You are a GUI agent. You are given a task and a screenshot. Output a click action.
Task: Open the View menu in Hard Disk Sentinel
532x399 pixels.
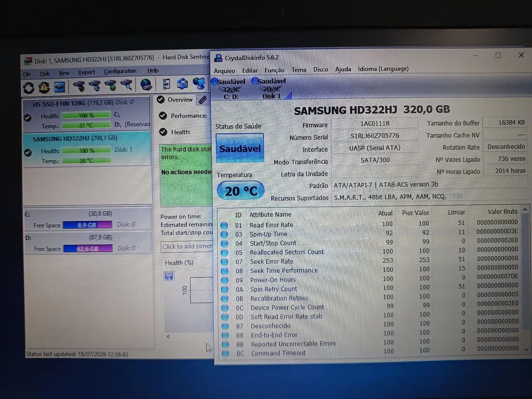coord(64,73)
